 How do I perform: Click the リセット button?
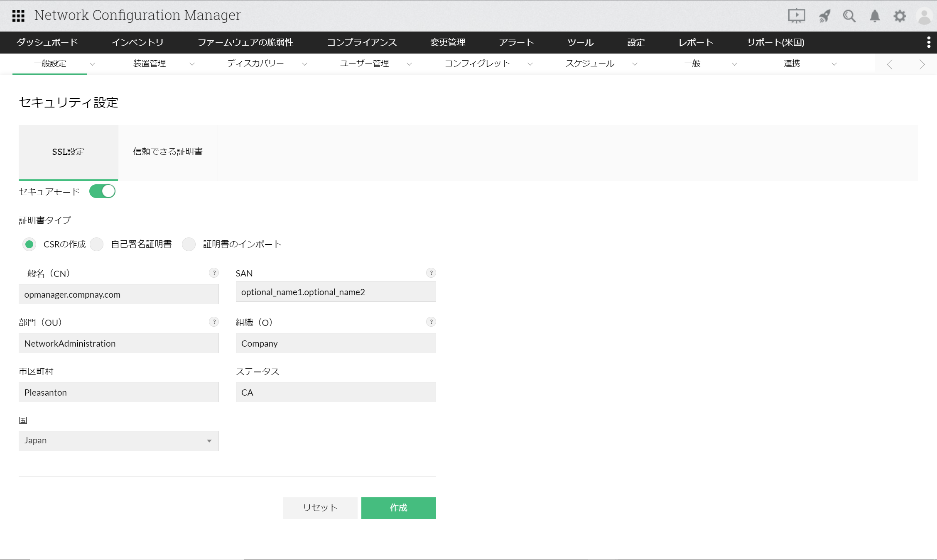coord(320,508)
